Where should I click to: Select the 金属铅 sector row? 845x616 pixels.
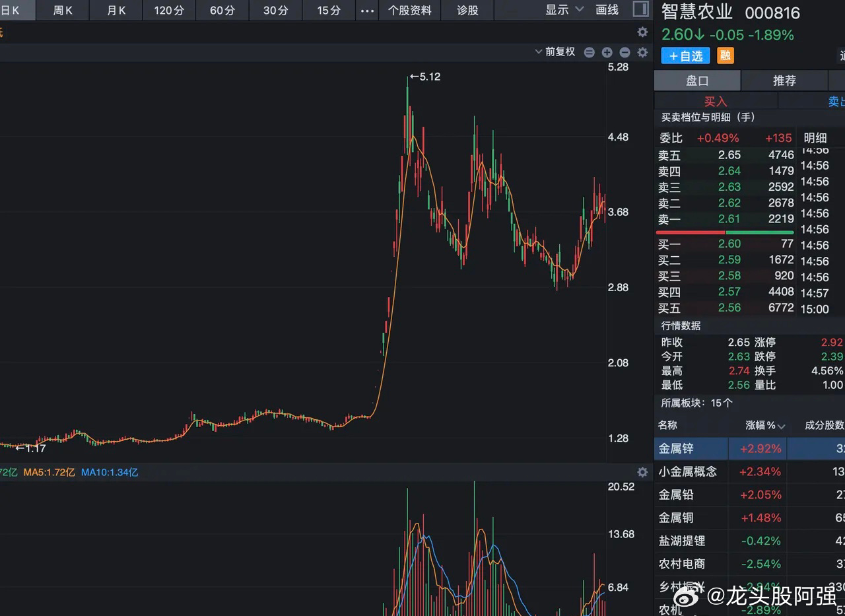[x=749, y=495]
